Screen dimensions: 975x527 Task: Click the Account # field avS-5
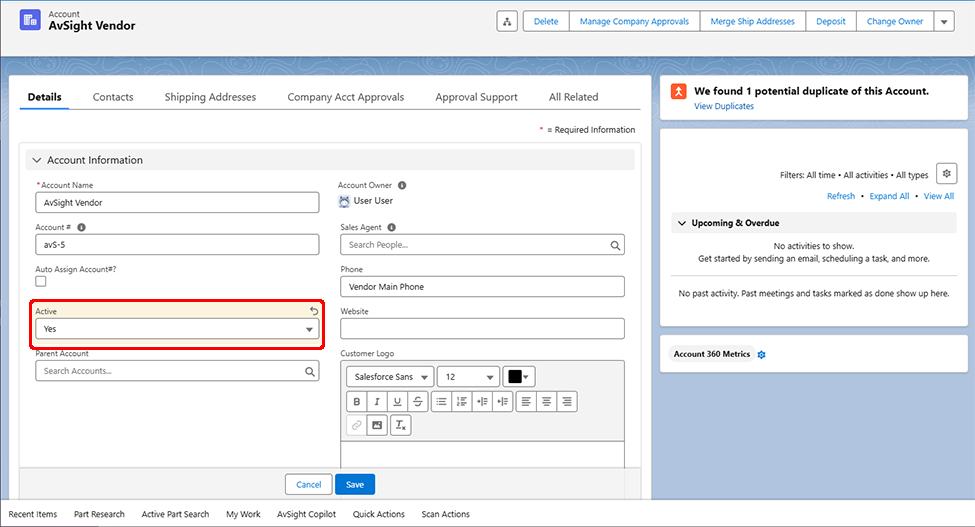pos(177,245)
